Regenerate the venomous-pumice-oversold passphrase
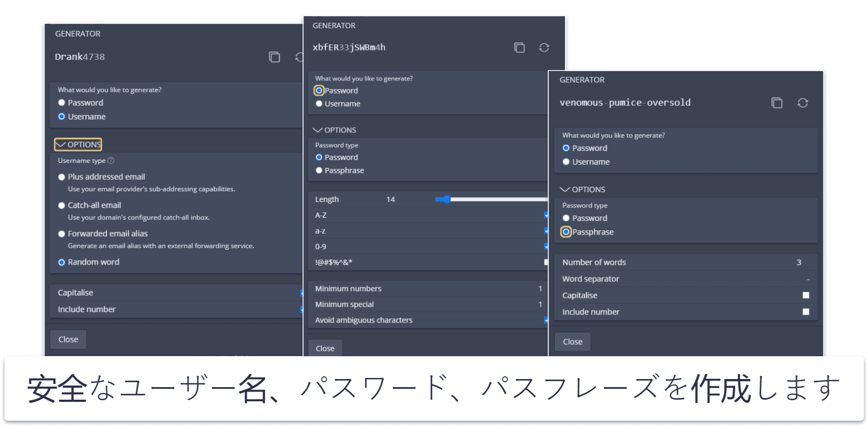 tap(803, 103)
